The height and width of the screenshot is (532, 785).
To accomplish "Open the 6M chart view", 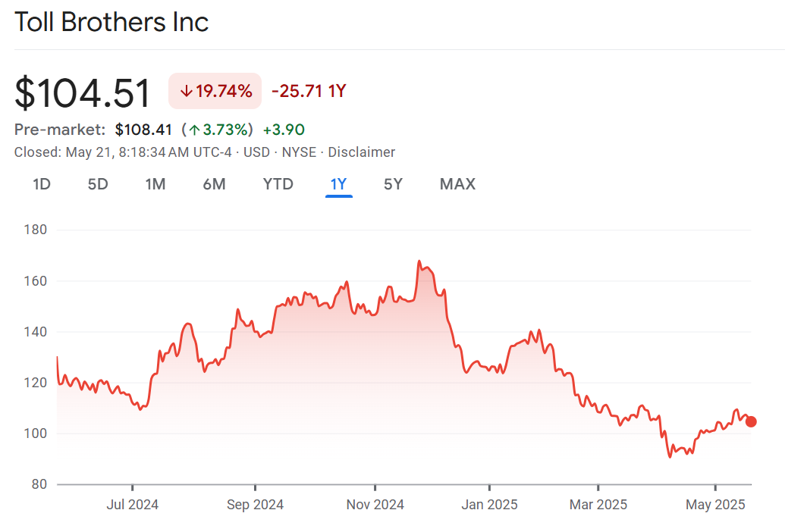I will point(214,184).
